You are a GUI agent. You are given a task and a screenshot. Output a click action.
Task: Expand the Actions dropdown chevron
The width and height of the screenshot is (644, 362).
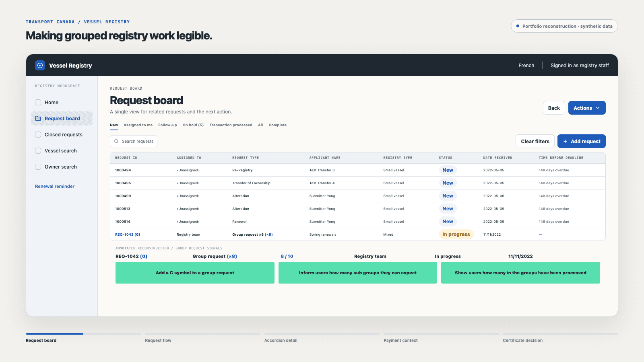pyautogui.click(x=598, y=108)
